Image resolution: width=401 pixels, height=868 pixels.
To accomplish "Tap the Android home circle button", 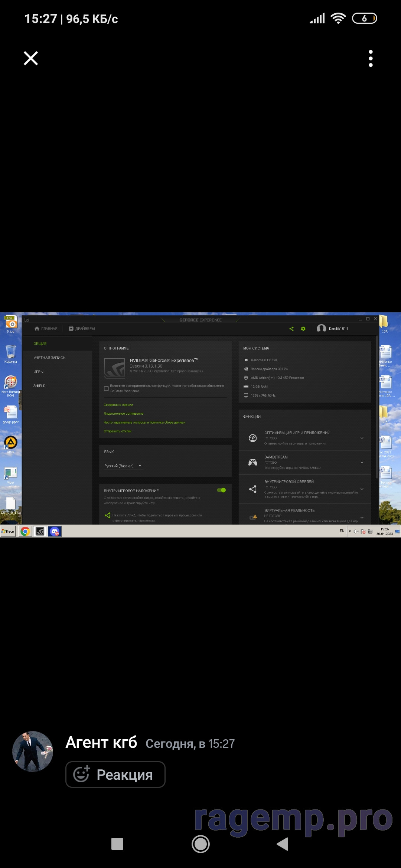I will 200,844.
